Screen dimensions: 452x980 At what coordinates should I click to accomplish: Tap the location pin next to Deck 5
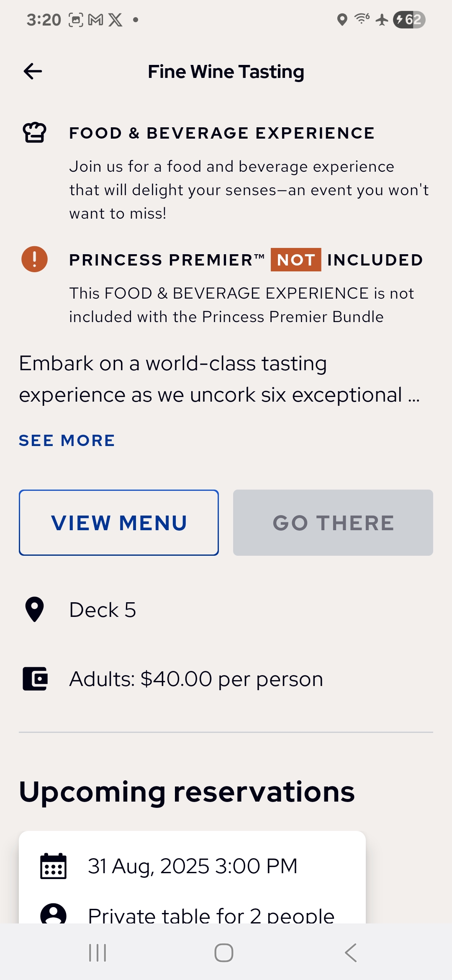coord(34,609)
